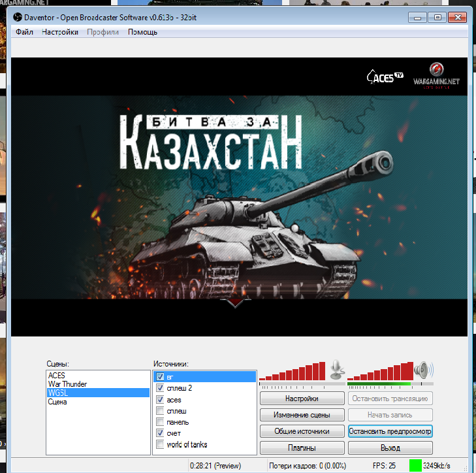Uncheck the "сплеш 2" source checkbox
The height and width of the screenshot is (473, 476).
click(160, 388)
